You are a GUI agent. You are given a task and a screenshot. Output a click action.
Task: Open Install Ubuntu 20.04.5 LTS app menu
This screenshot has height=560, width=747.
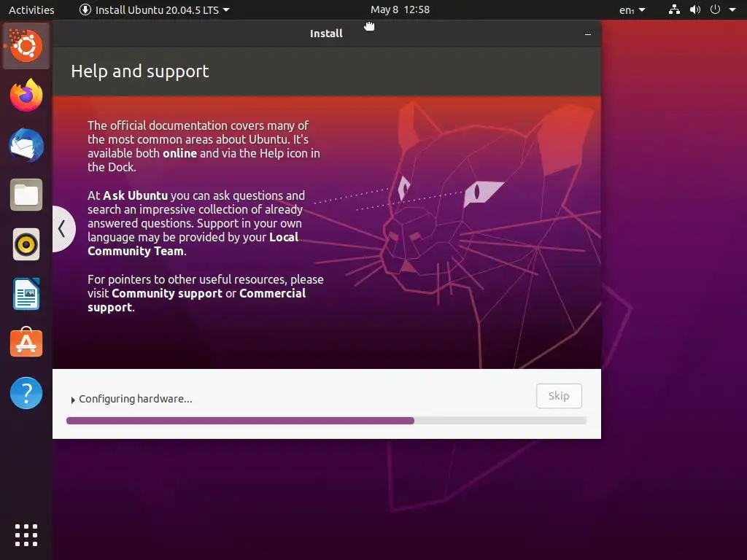coord(154,9)
